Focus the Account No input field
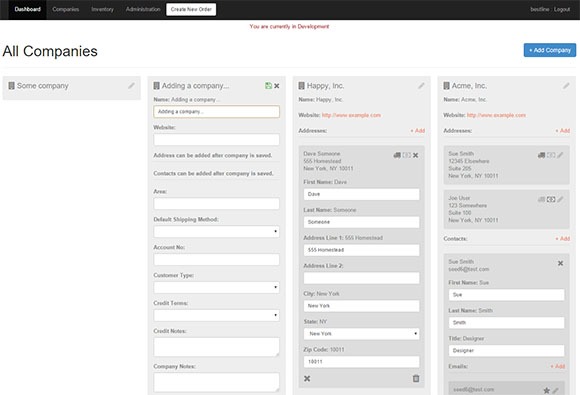This screenshot has height=395, width=580. click(216, 259)
